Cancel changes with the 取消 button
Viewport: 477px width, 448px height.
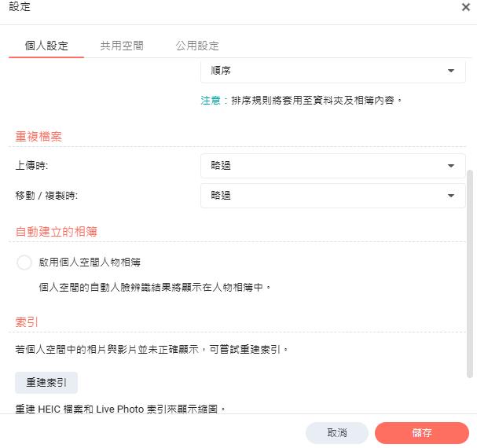coord(337,433)
